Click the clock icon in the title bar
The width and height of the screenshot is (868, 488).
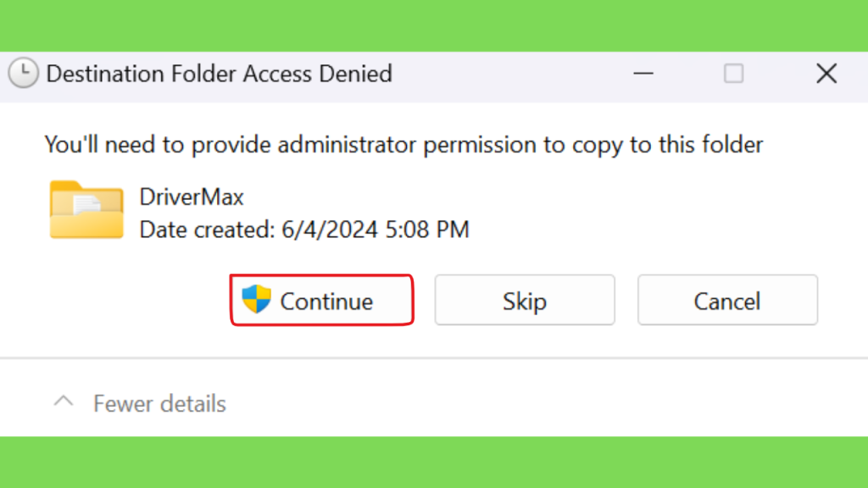point(23,73)
